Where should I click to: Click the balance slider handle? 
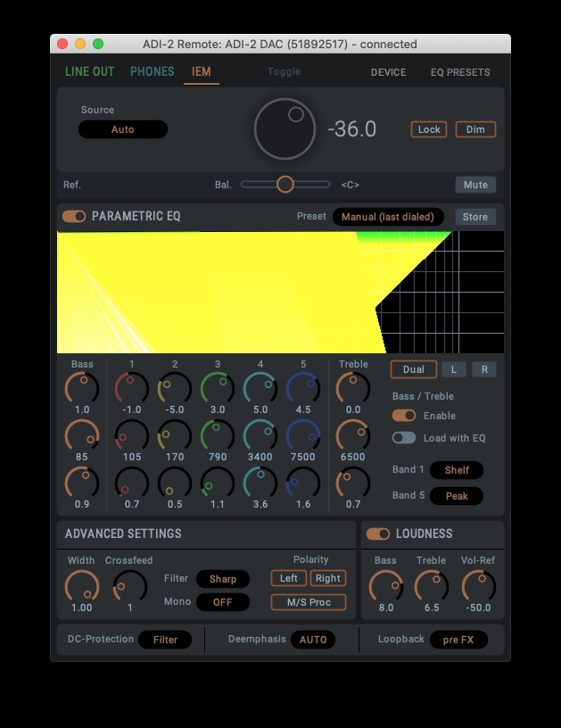(285, 185)
